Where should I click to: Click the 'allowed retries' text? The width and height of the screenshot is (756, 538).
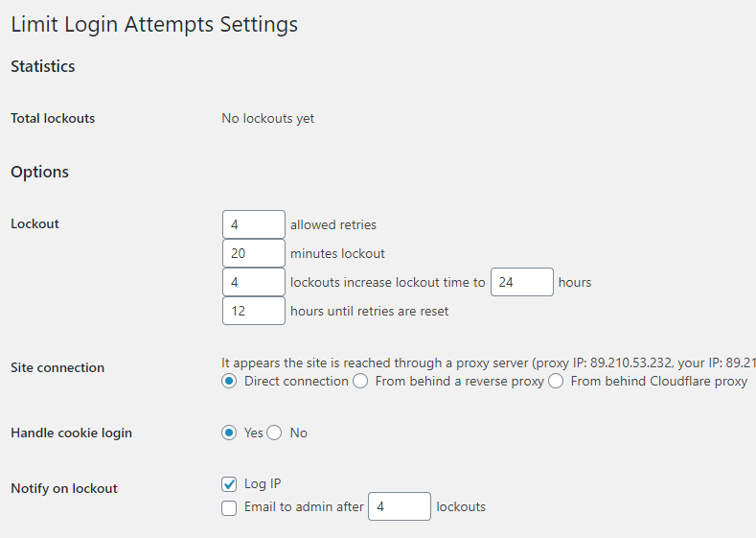pos(333,224)
